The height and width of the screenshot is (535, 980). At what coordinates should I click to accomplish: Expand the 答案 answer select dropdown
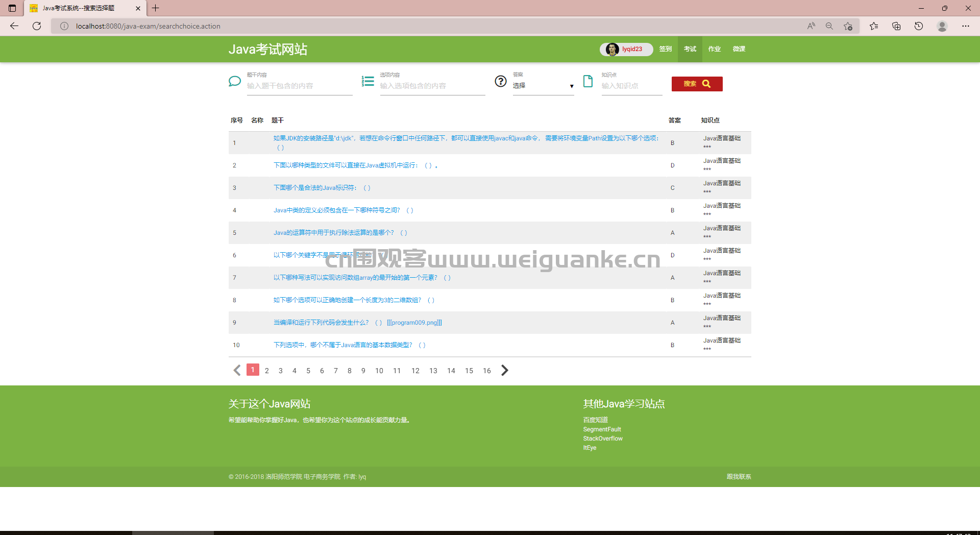(543, 86)
